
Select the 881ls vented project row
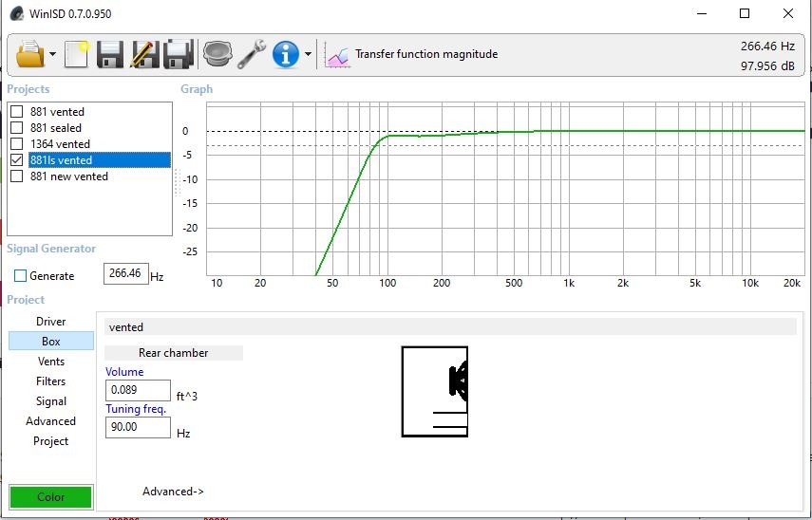[x=100, y=159]
